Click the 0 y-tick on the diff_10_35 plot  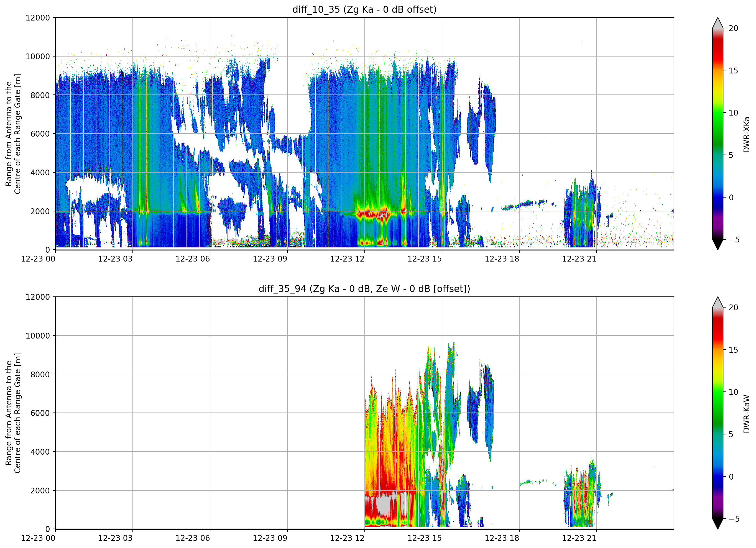(x=48, y=250)
